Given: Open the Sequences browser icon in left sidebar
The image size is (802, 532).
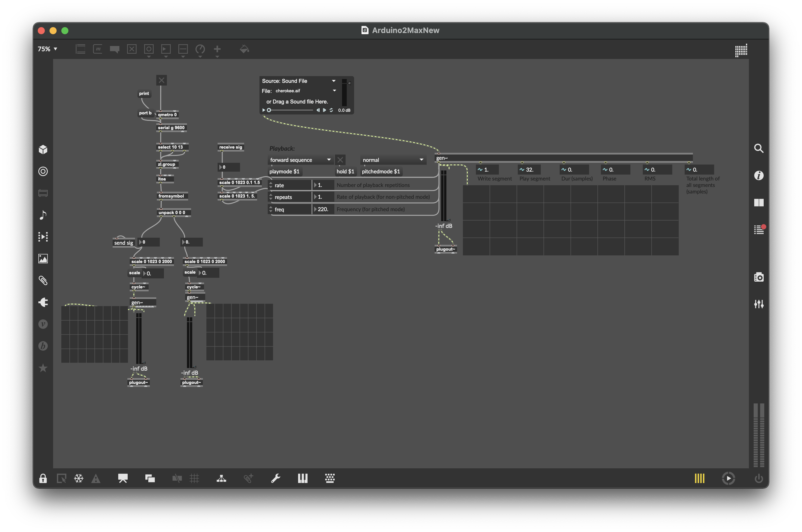Looking at the screenshot, I should [x=43, y=237].
